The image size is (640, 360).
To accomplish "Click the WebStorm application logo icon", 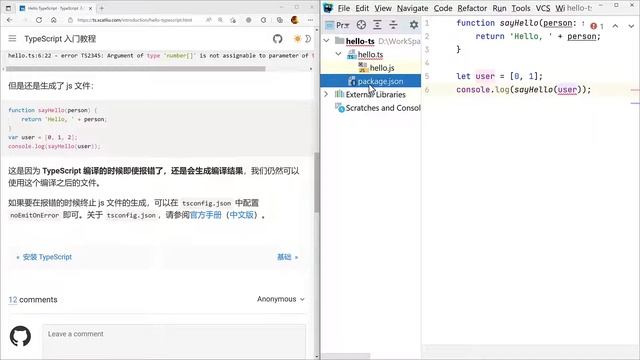I will pos(328,8).
